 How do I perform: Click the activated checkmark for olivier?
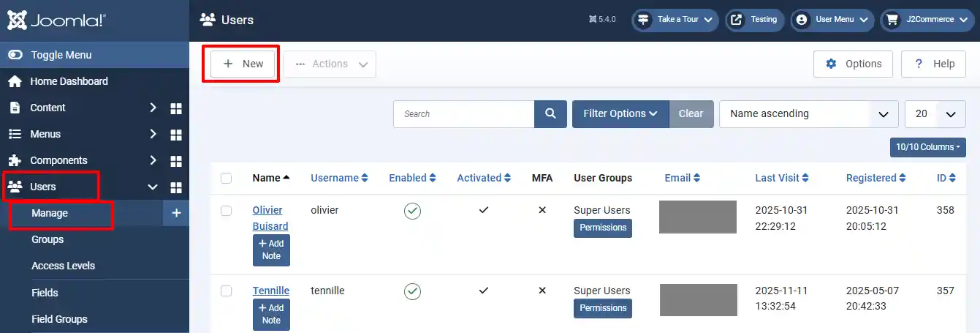coord(484,210)
